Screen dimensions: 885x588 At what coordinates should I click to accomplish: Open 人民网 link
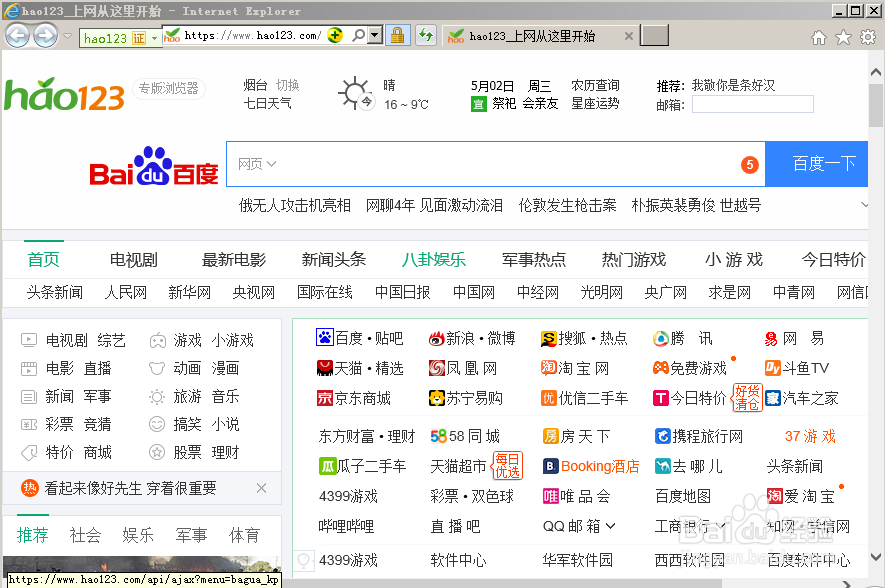point(126,292)
